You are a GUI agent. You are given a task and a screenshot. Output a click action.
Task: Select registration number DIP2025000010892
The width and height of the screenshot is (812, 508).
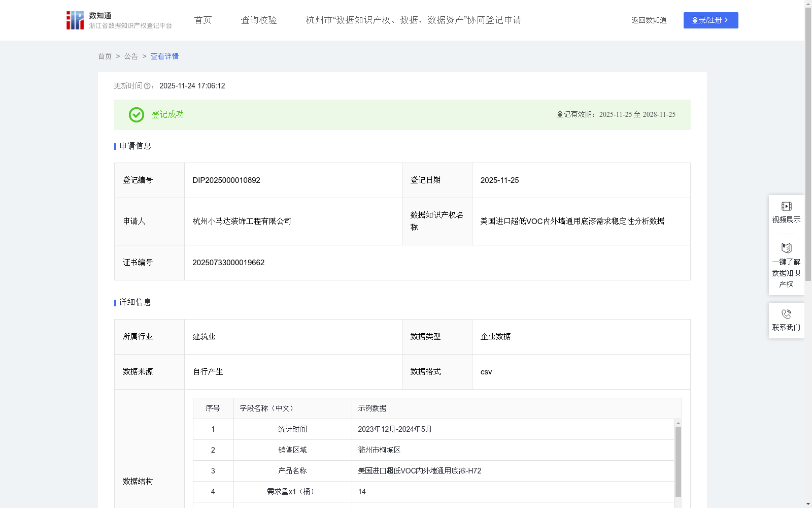point(226,180)
